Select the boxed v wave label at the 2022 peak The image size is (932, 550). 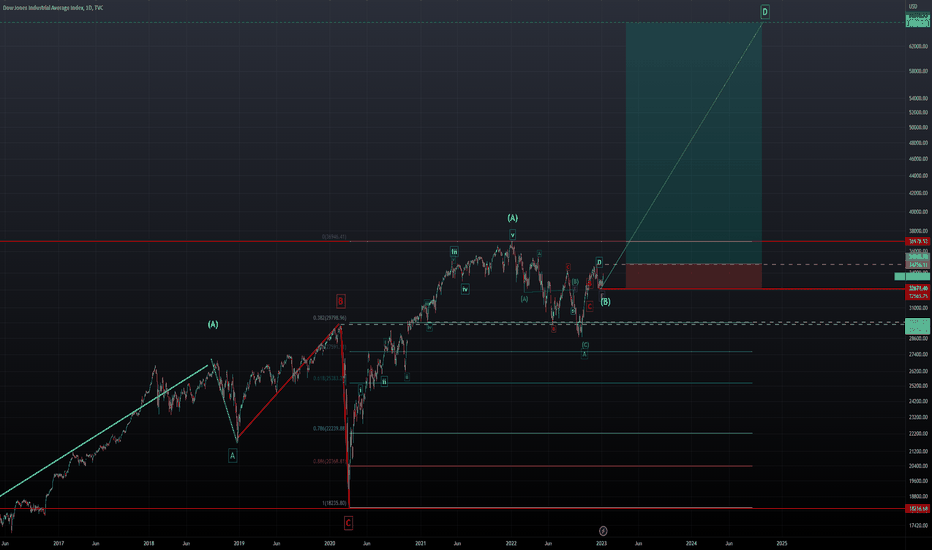coord(512,235)
